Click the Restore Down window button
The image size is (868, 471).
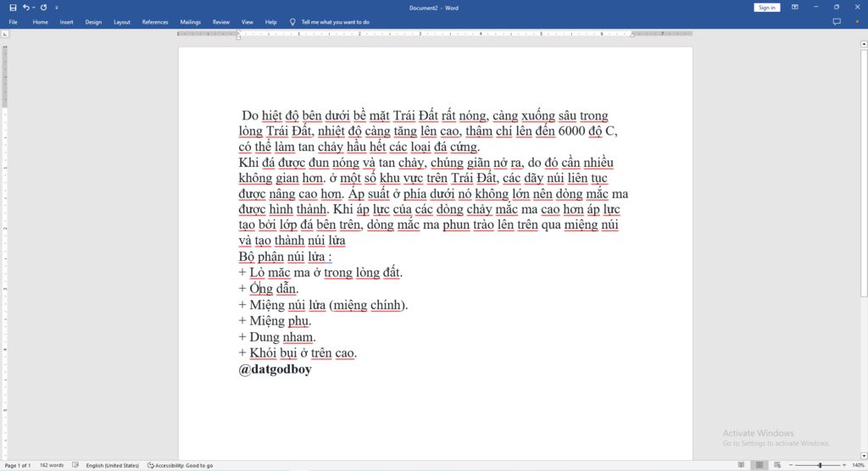[x=837, y=7]
